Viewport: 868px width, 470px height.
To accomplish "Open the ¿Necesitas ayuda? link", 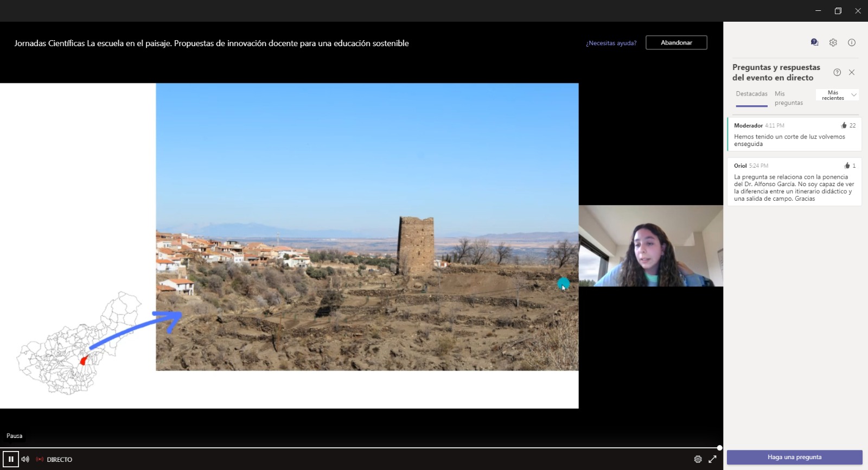I will click(x=611, y=43).
